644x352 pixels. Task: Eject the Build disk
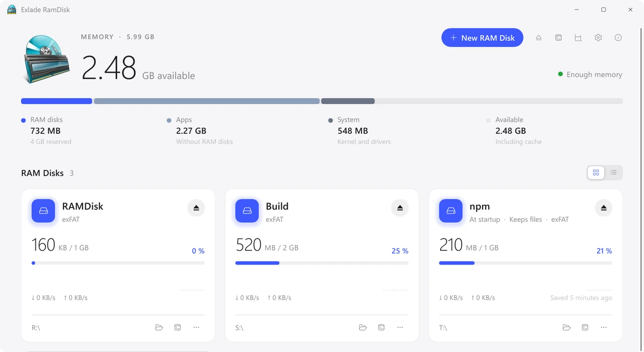point(400,208)
